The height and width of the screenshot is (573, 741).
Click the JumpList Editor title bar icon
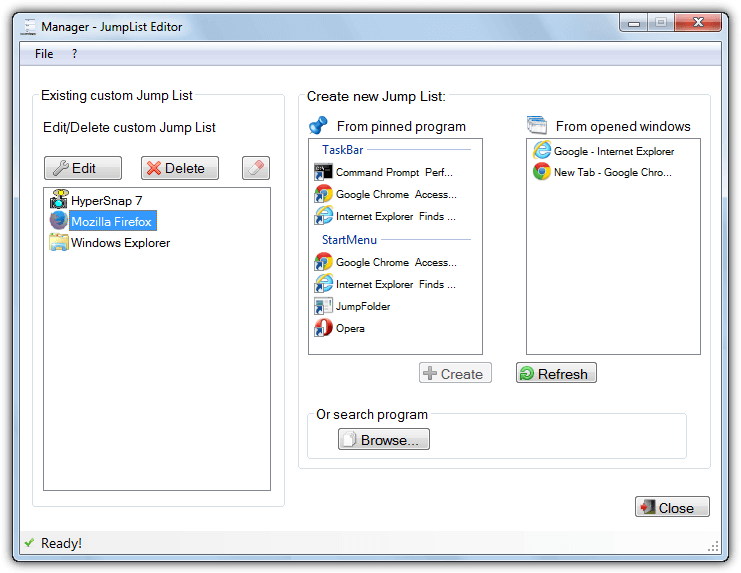coord(29,26)
